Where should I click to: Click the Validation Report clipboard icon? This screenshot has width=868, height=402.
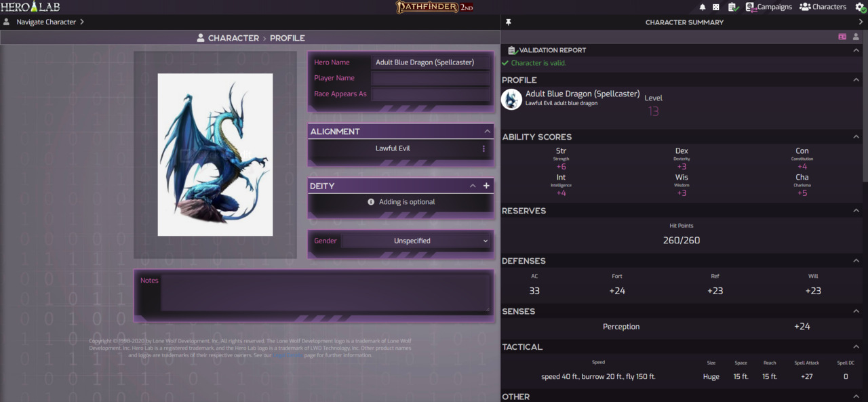[x=513, y=50]
